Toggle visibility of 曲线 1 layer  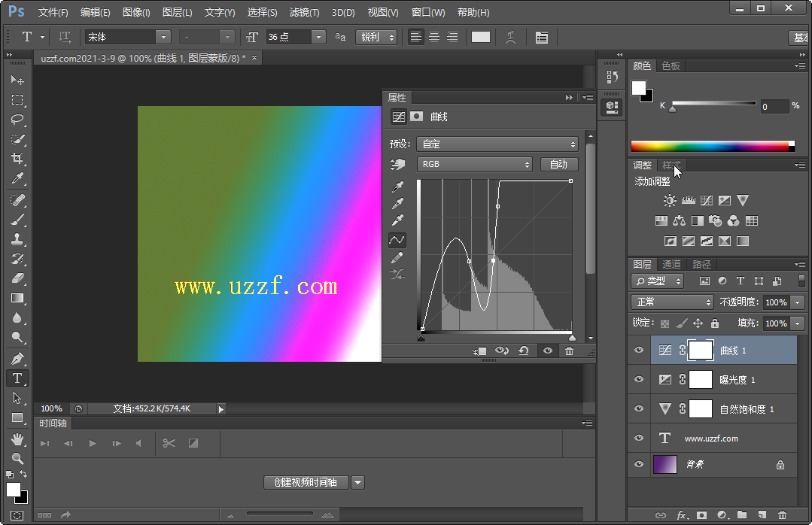pos(638,350)
